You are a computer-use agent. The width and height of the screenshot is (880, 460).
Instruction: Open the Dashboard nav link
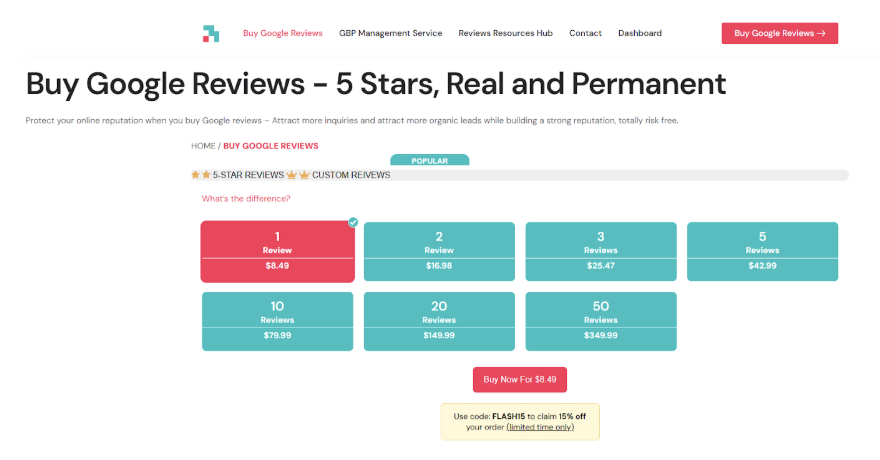click(x=640, y=33)
